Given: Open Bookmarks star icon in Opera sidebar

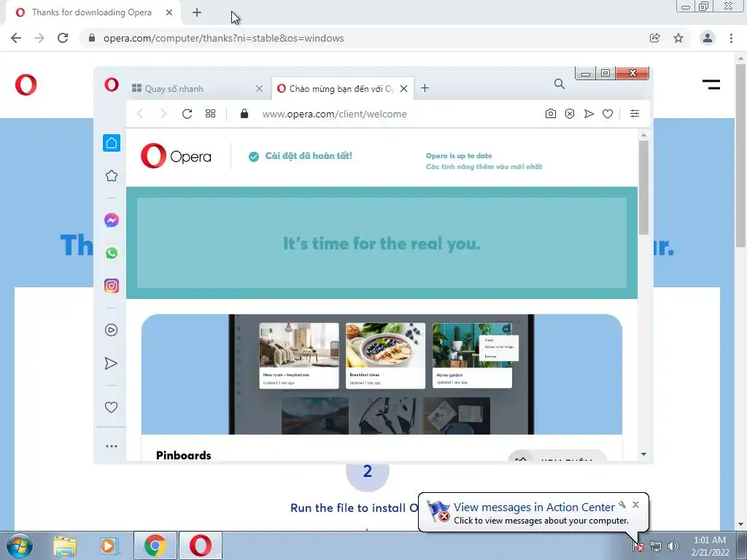Looking at the screenshot, I should point(112,176).
